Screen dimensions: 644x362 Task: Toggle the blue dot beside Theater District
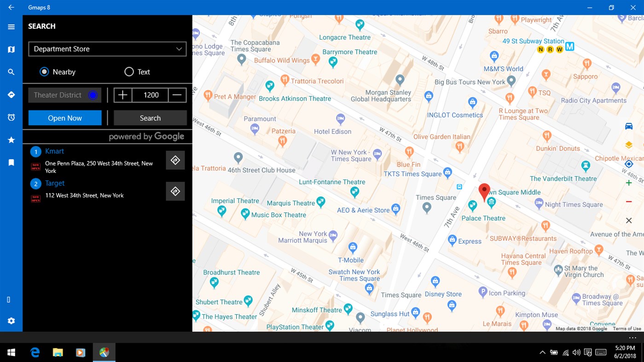pyautogui.click(x=92, y=95)
